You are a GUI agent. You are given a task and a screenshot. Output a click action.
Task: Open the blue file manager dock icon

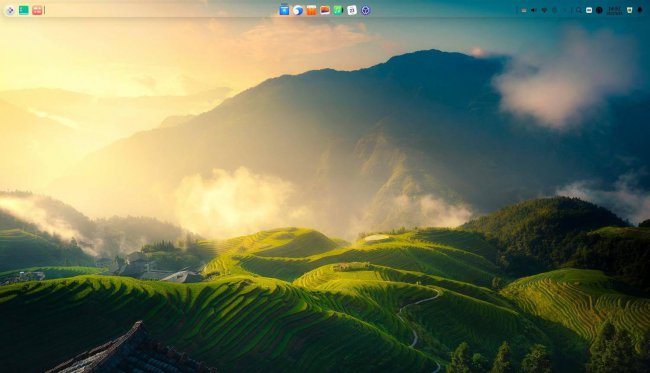tap(284, 10)
